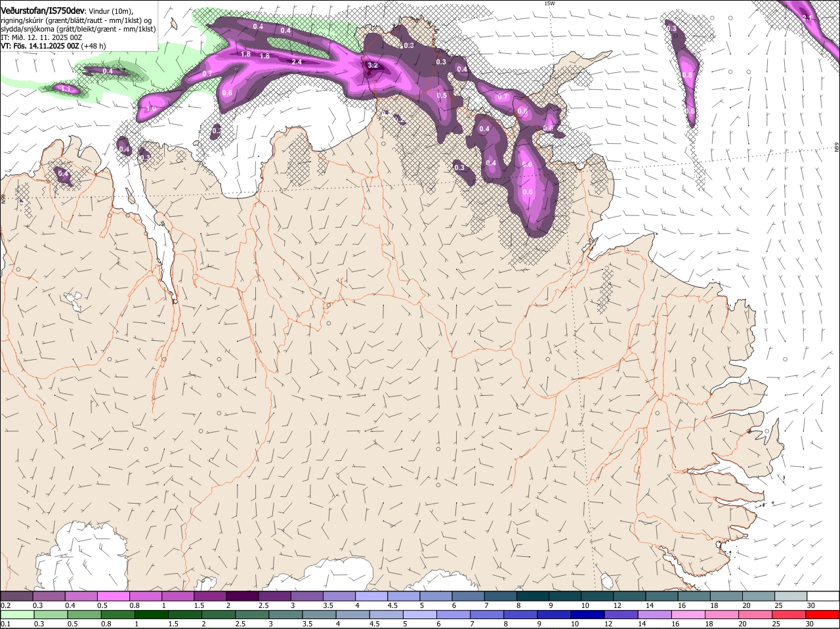Pick the 2.5–3 swatch in lower rain legend
840x629 pixels.
click(x=252, y=615)
